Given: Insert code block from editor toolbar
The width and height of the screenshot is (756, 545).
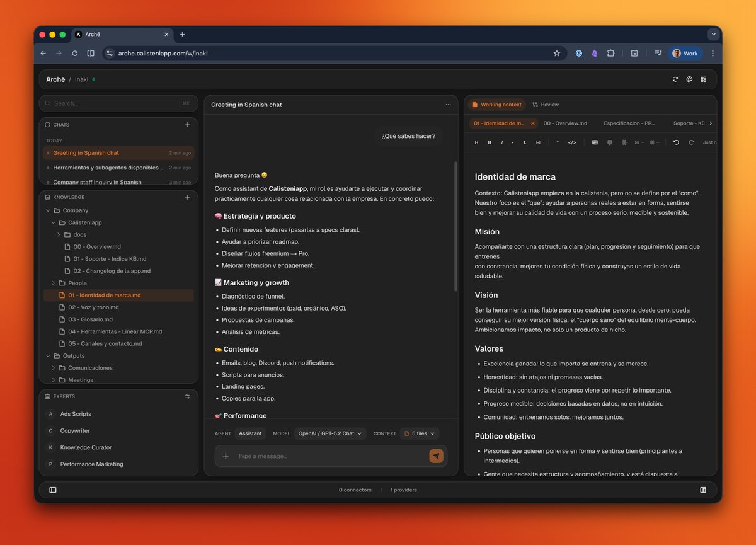Looking at the screenshot, I should click(572, 142).
